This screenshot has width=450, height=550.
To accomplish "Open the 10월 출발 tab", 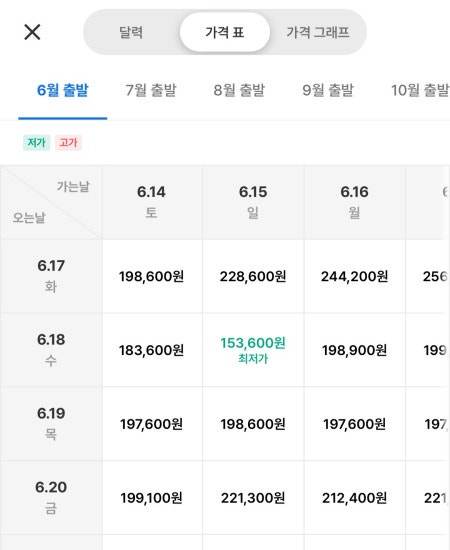I will 419,90.
